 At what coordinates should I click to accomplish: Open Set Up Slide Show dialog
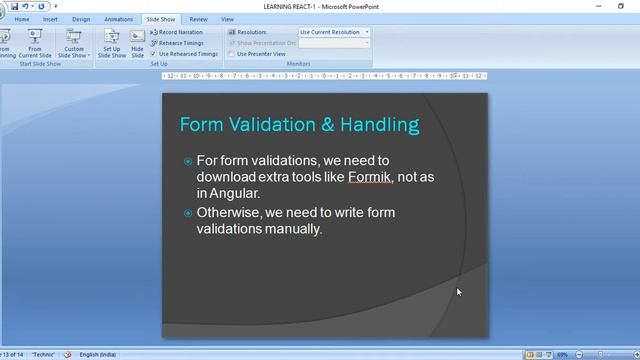pos(112,44)
